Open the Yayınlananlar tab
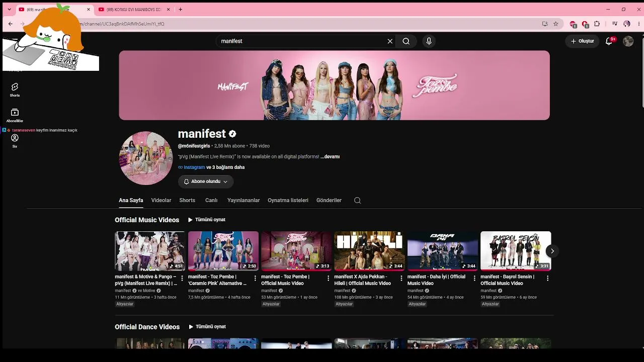Screen dimensions: 644x362 (244, 200)
